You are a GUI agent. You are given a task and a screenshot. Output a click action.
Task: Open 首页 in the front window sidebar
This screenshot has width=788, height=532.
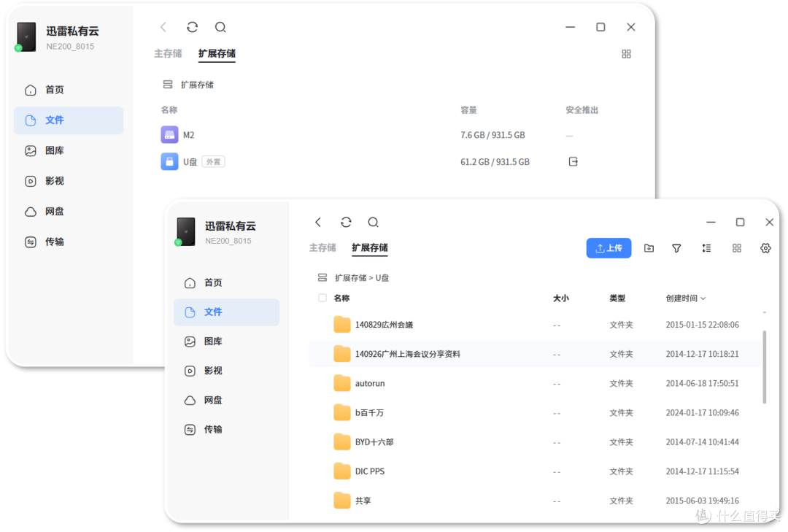[227, 282]
